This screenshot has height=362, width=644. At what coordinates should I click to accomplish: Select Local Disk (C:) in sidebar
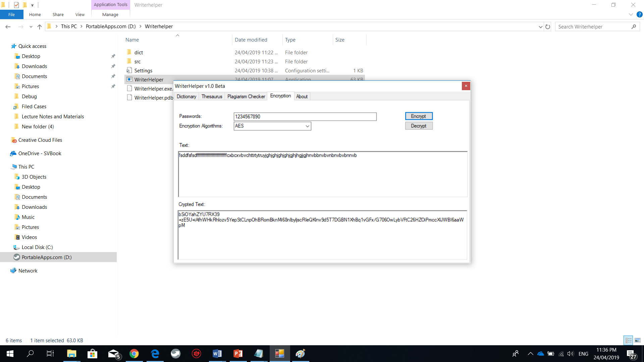click(x=37, y=247)
